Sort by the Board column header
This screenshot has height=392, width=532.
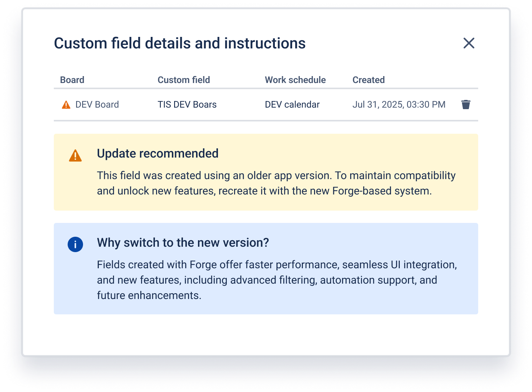(x=72, y=80)
